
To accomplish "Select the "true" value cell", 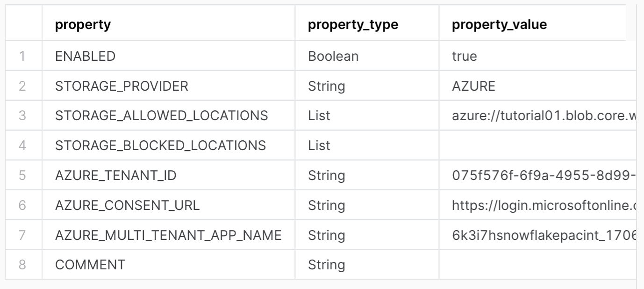I will [x=465, y=56].
